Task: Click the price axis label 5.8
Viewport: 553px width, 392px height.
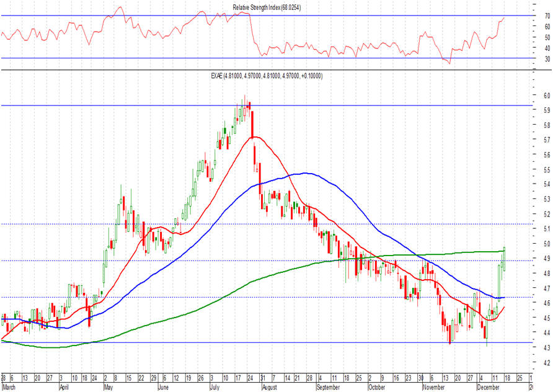Action: [547, 125]
